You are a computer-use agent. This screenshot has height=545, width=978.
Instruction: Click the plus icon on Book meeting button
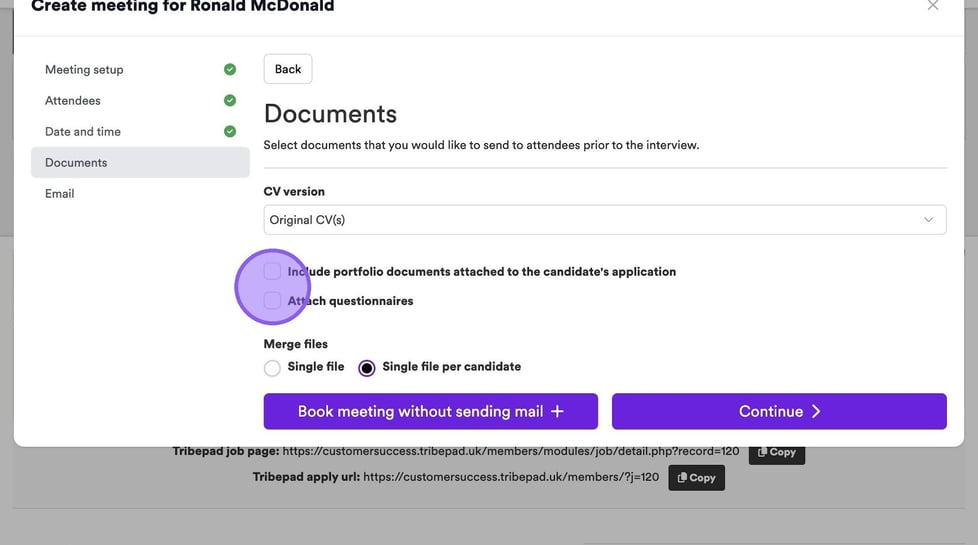(557, 411)
